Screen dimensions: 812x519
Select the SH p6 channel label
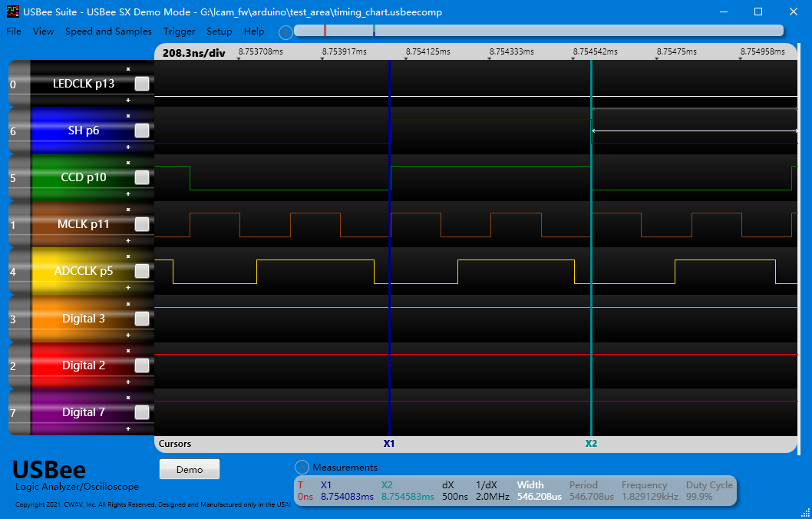[x=84, y=131]
